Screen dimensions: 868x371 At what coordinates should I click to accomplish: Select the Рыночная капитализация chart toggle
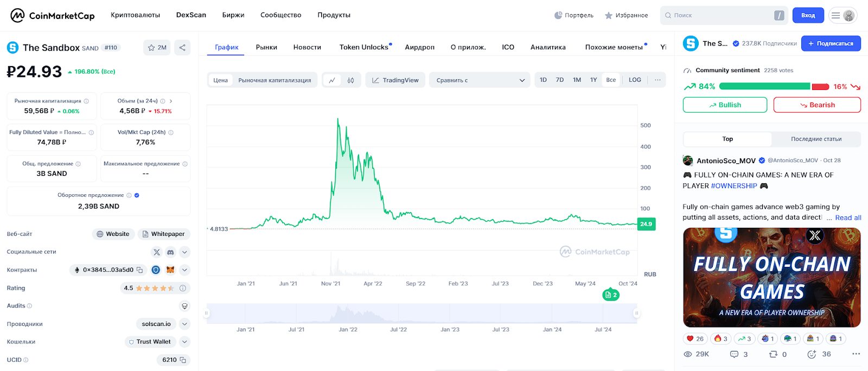pyautogui.click(x=275, y=80)
